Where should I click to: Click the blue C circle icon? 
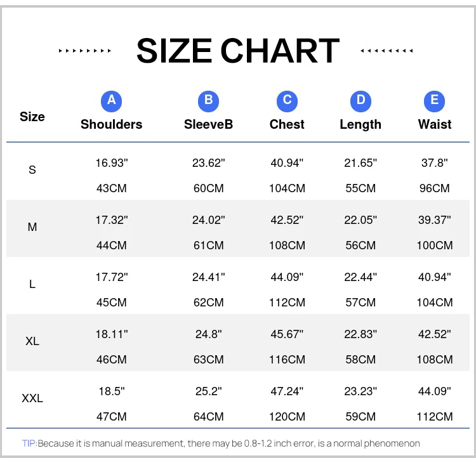(x=287, y=100)
